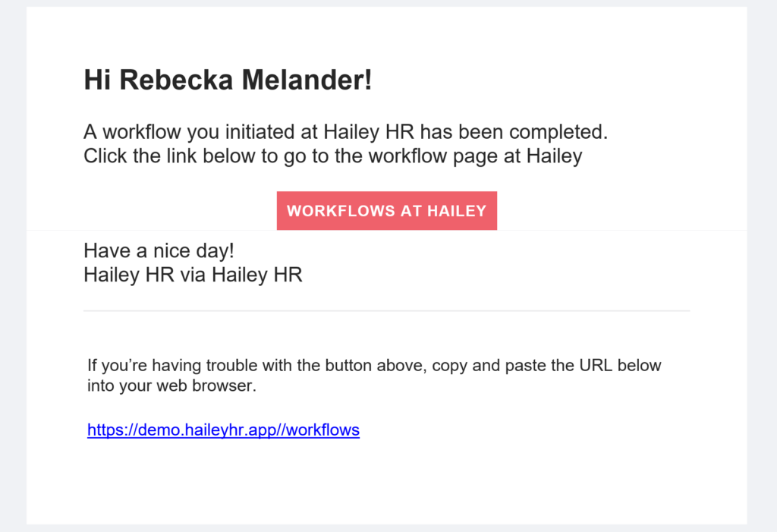Select the word completed in the message
The width and height of the screenshot is (777, 532).
click(558, 132)
